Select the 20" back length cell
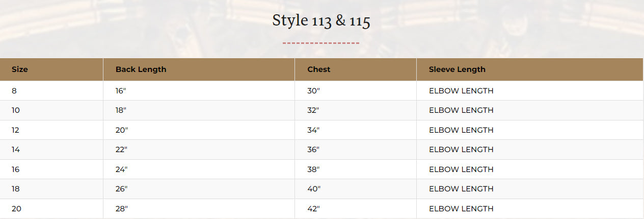This screenshot has height=219, width=644. pos(122,130)
